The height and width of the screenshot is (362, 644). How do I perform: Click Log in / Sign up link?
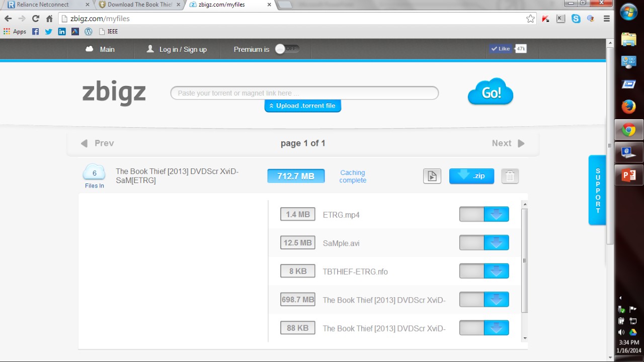(x=177, y=49)
